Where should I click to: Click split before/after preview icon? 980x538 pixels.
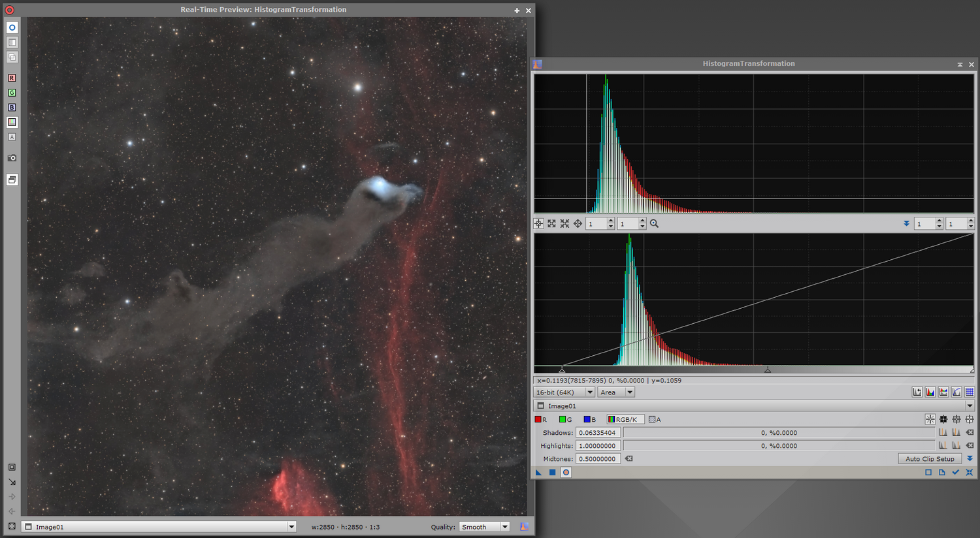coord(12,42)
